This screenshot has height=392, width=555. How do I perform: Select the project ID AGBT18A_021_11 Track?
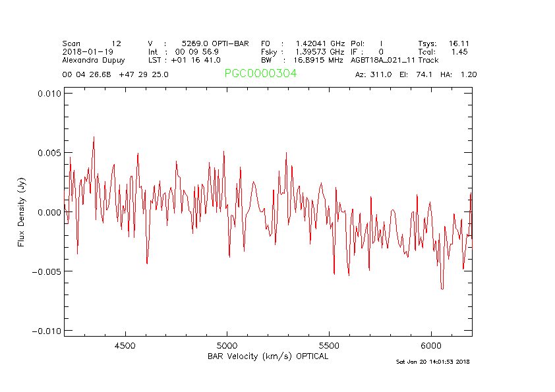[394, 59]
